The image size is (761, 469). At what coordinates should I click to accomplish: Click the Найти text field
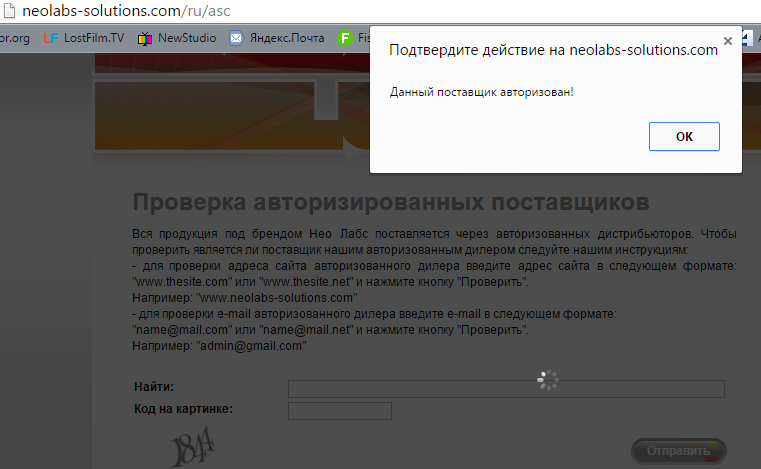tap(506, 389)
